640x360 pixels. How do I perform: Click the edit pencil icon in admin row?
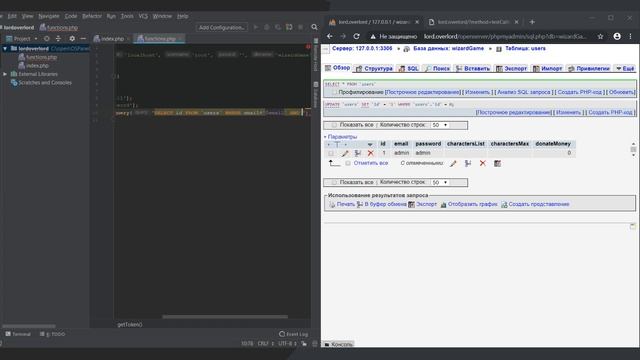[345, 153]
